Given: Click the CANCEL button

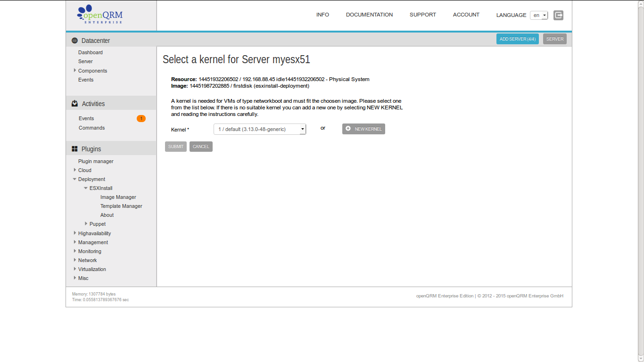Looking at the screenshot, I should 201,147.
